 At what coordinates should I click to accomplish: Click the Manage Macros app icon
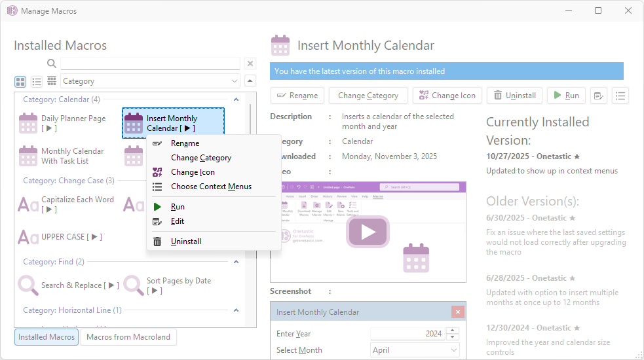tap(12, 10)
